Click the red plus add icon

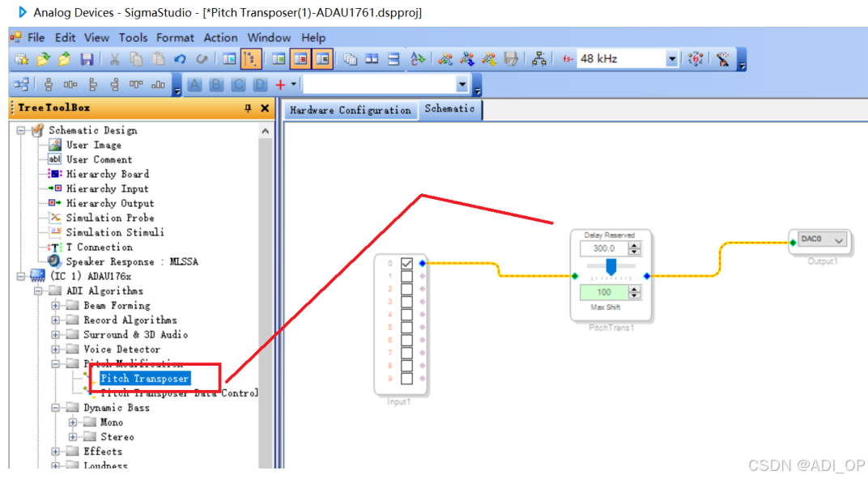click(280, 85)
